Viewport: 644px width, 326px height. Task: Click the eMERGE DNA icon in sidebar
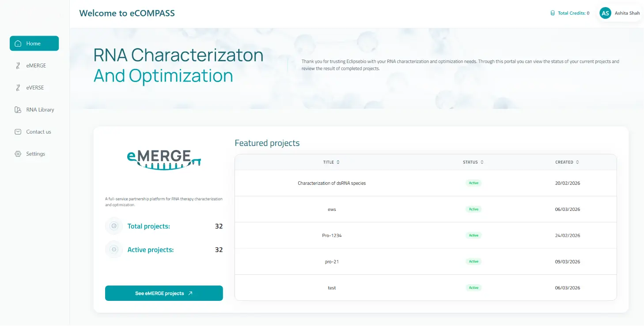point(18,66)
